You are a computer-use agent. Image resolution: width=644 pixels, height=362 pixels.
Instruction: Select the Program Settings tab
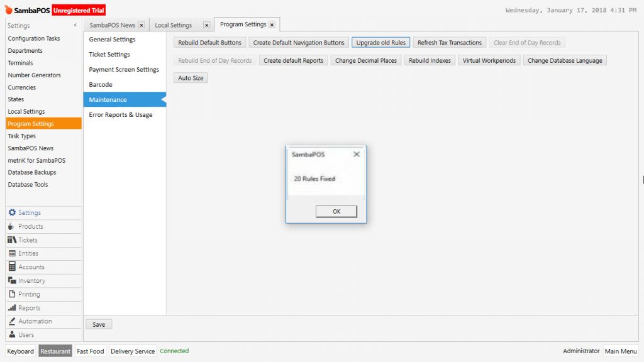(243, 25)
